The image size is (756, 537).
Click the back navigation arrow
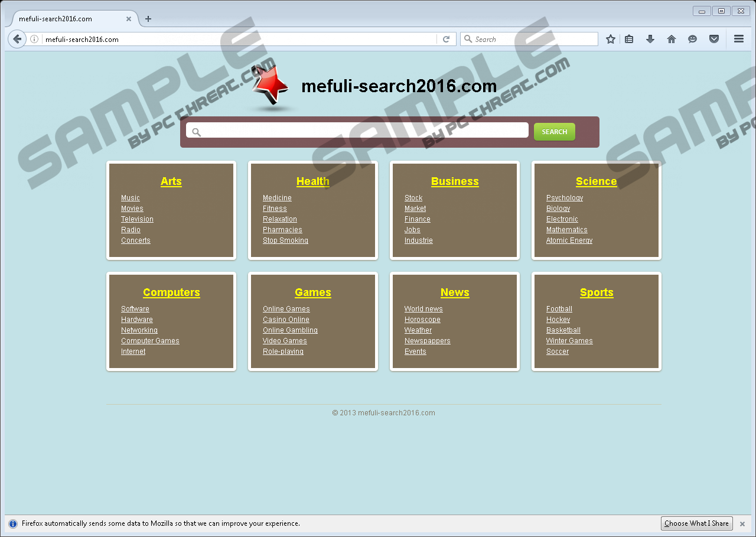click(17, 39)
